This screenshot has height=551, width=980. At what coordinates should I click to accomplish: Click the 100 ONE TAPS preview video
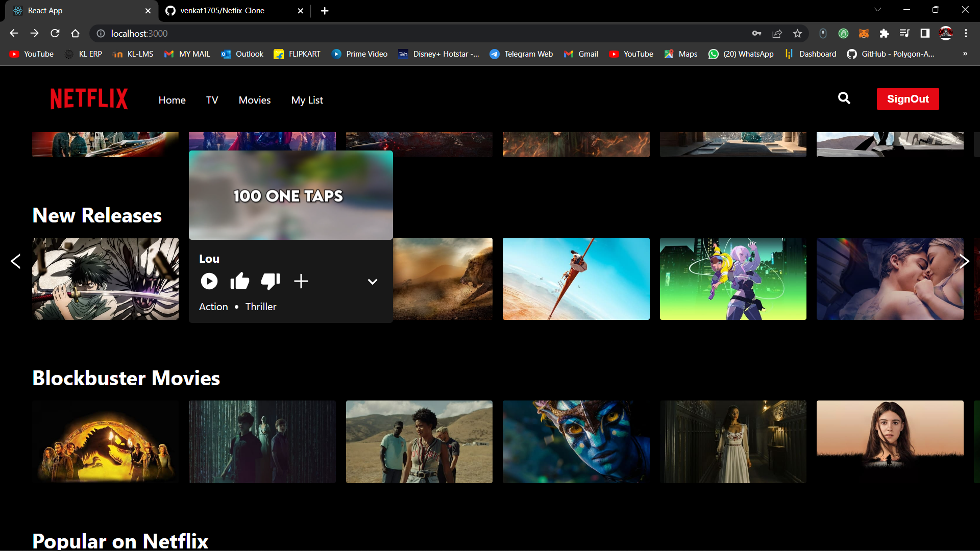point(291,195)
